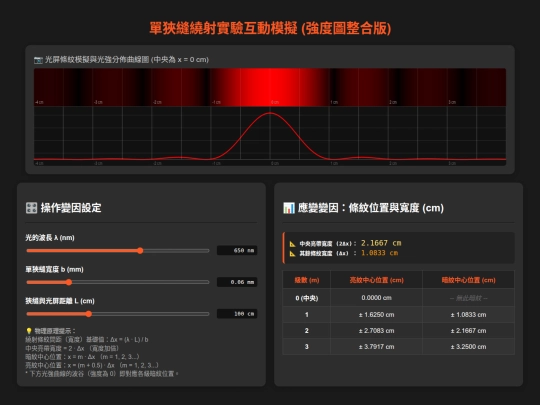The height and width of the screenshot is (405, 540).
Task: Click the ± 1.6250 cm table cell
Action: tap(376, 315)
